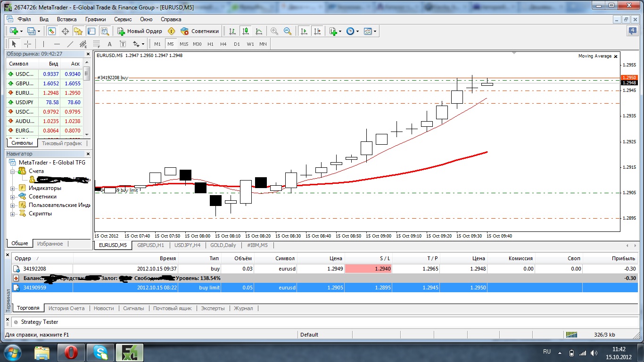
Task: Open the Справка menu
Action: tap(171, 19)
